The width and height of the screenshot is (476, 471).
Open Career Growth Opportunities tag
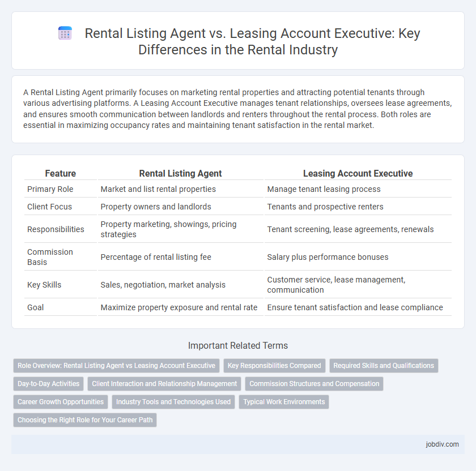tap(61, 402)
